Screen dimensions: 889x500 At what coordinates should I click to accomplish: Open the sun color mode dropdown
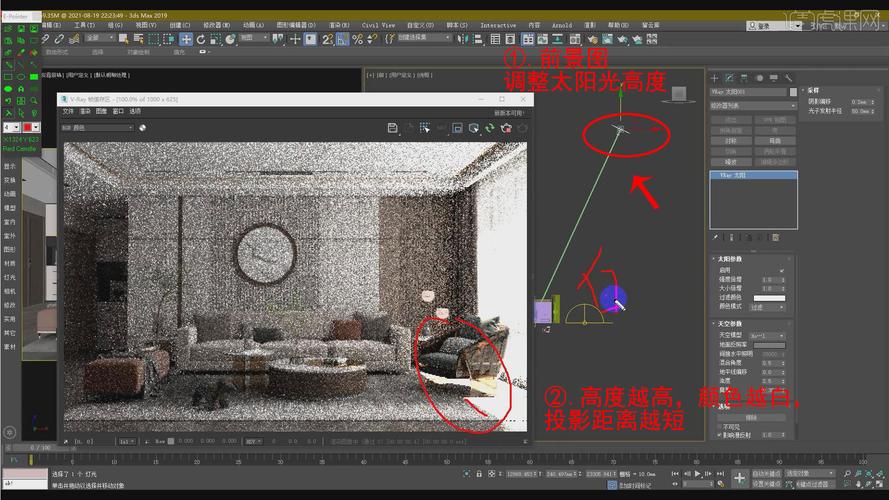(x=767, y=307)
